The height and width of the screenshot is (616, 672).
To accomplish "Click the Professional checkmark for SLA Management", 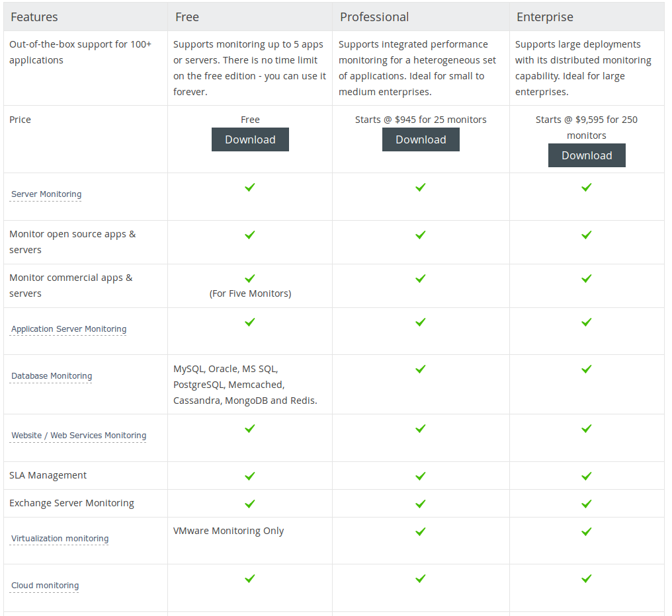I will 421,475.
